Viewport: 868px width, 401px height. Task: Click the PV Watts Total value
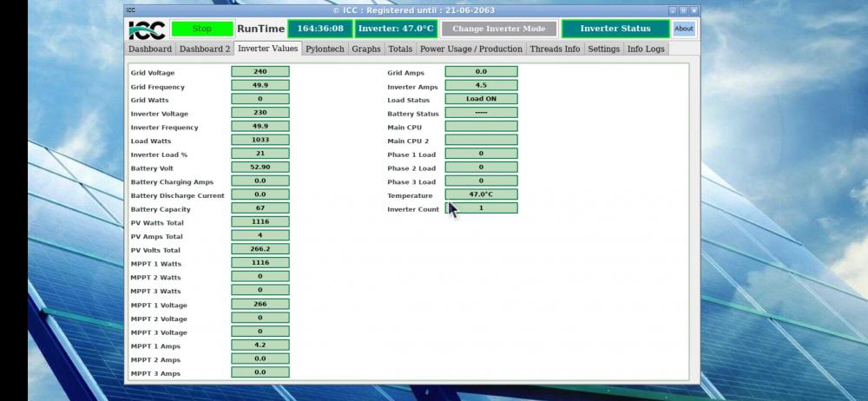tap(260, 221)
